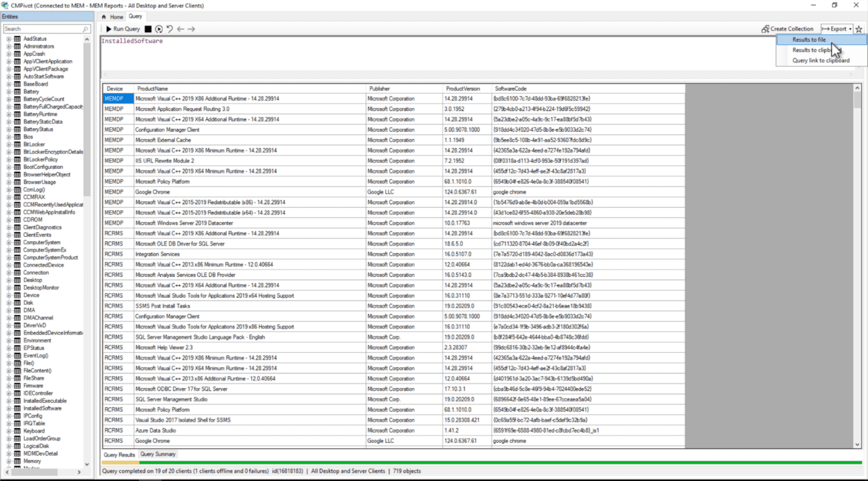The width and height of the screenshot is (868, 481).
Task: Open the Query Summary tab
Action: (x=158, y=454)
